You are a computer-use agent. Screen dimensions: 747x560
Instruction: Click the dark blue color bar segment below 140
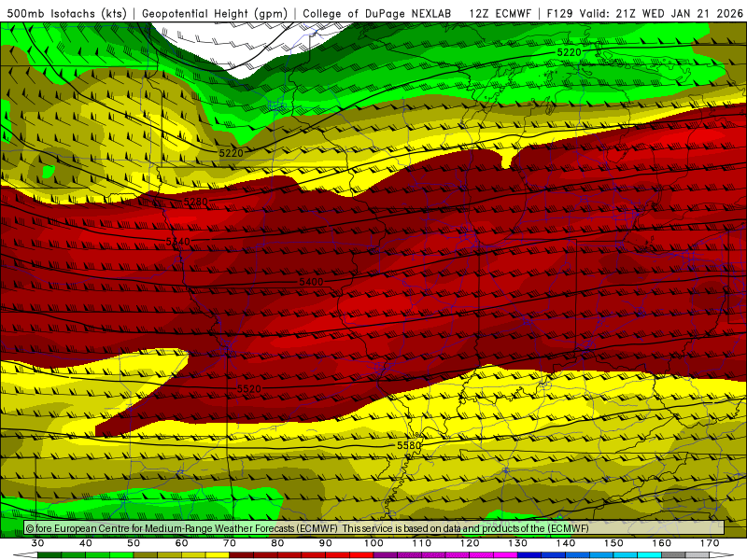[x=529, y=555]
